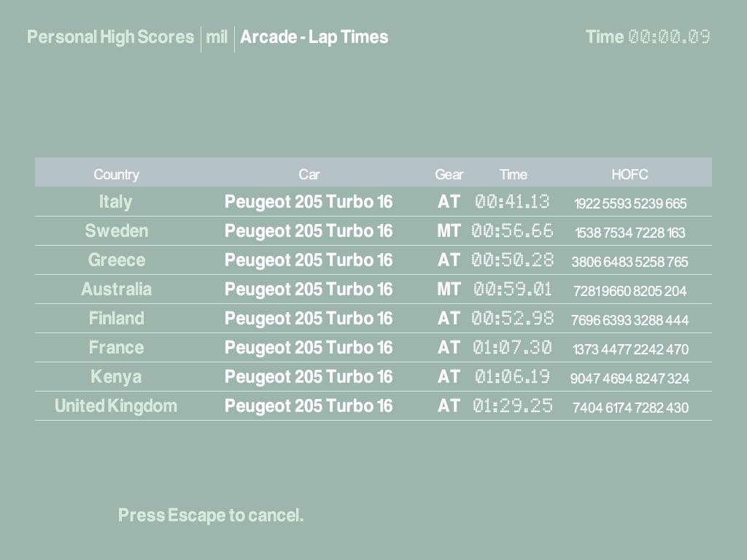747x560 pixels.
Task: Click the France country entry
Action: click(x=116, y=348)
